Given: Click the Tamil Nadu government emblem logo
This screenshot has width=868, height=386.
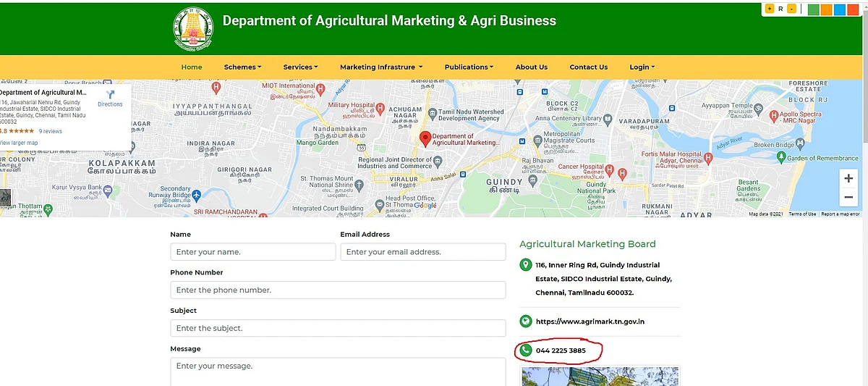Looking at the screenshot, I should 193,29.
